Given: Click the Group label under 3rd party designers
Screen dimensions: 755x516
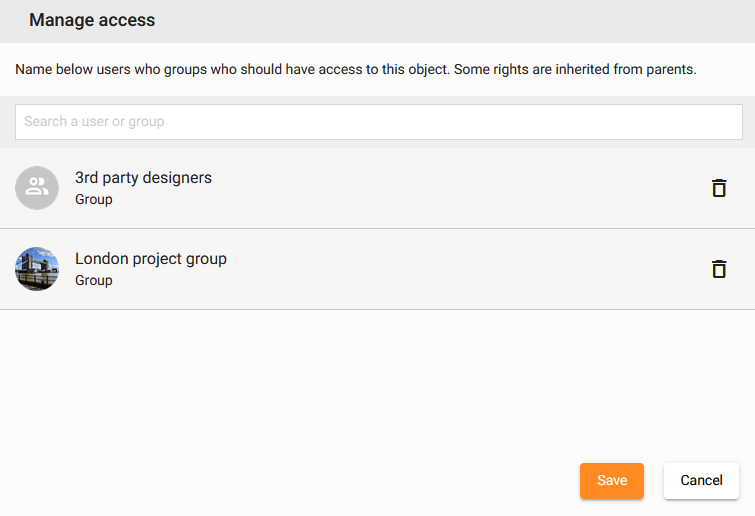Looking at the screenshot, I should pyautogui.click(x=94, y=200).
